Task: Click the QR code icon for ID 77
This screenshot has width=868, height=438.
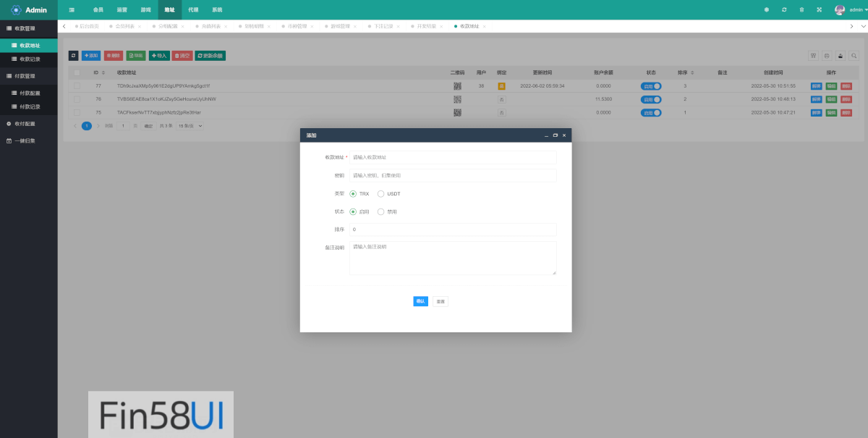Action: [x=457, y=85]
